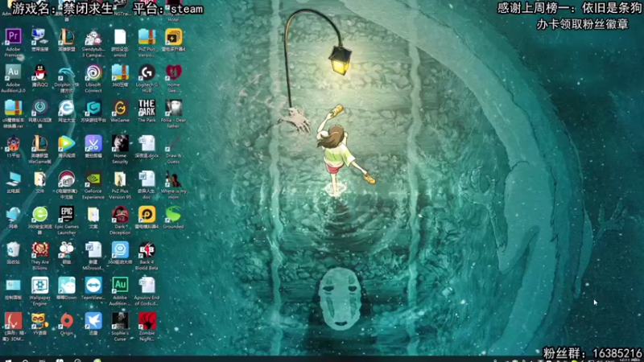Open the 迅雷 blue bird icon
This screenshot has height=362, width=644.
93,321
